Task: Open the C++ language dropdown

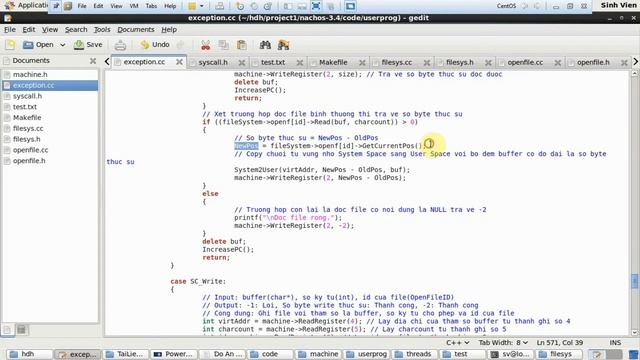Action: (458, 342)
